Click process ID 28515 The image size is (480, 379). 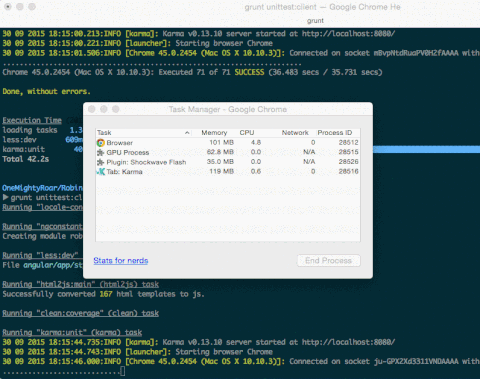pos(348,152)
